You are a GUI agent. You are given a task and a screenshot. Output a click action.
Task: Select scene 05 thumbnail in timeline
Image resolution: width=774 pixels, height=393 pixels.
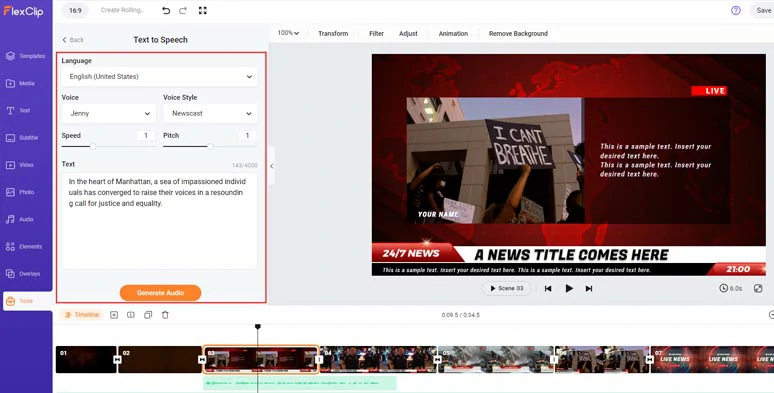coord(496,359)
